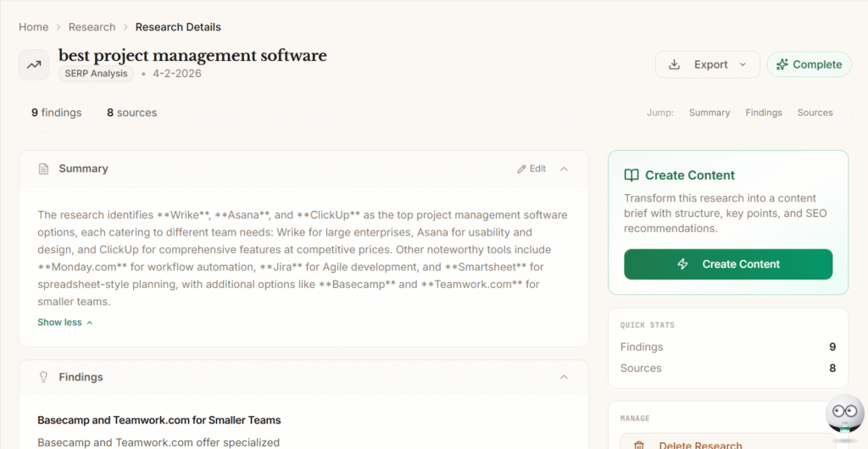The width and height of the screenshot is (868, 449).
Task: Click the Summary document icon
Action: (x=43, y=169)
